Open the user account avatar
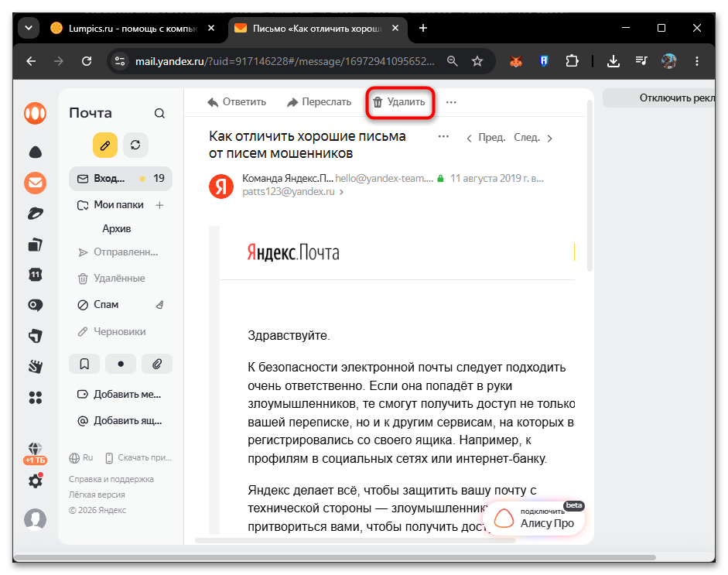The width and height of the screenshot is (728, 575). click(36, 520)
